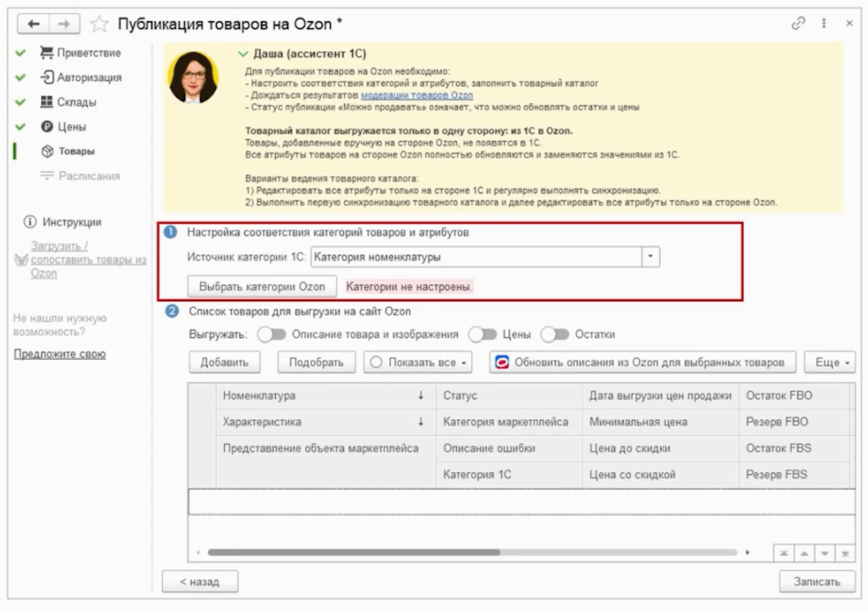Click Обновить описания из Ozon button

click(643, 362)
